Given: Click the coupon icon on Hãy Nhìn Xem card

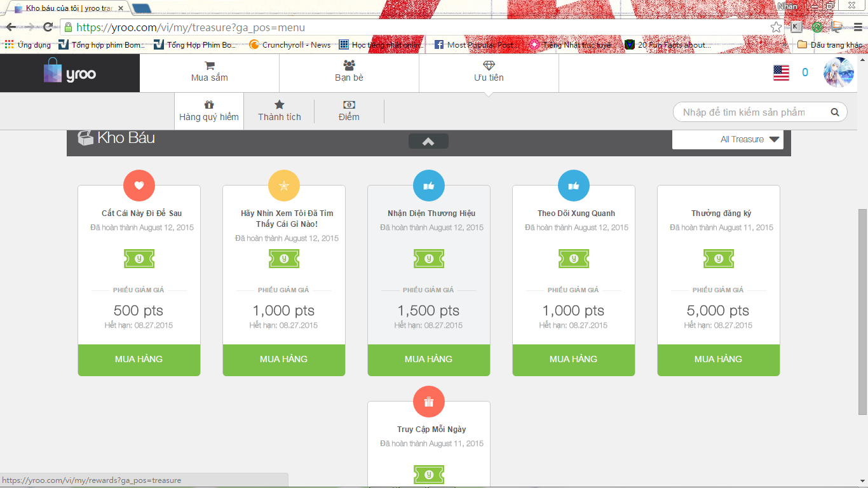Looking at the screenshot, I should (x=284, y=259).
